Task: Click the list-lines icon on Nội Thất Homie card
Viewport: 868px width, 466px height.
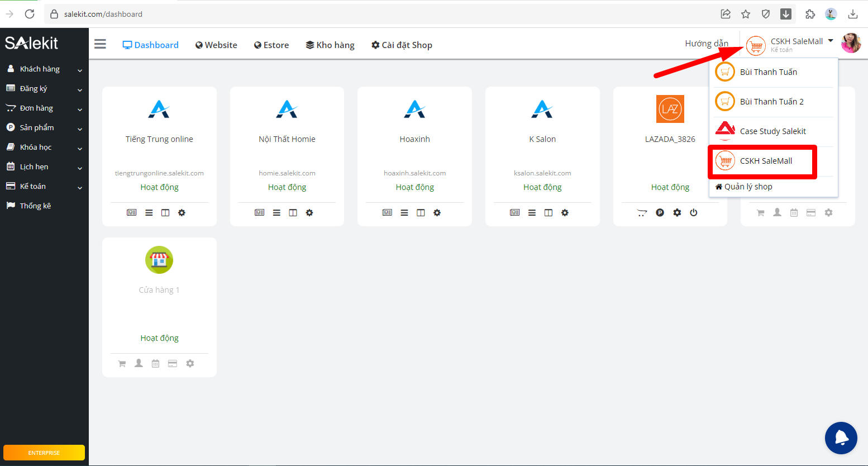Action: tap(276, 212)
